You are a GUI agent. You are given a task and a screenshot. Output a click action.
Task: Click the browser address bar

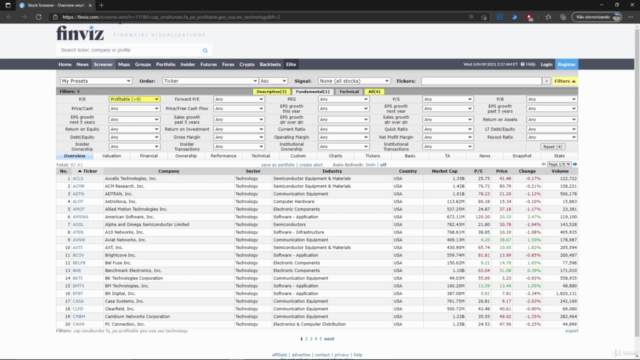point(261,17)
